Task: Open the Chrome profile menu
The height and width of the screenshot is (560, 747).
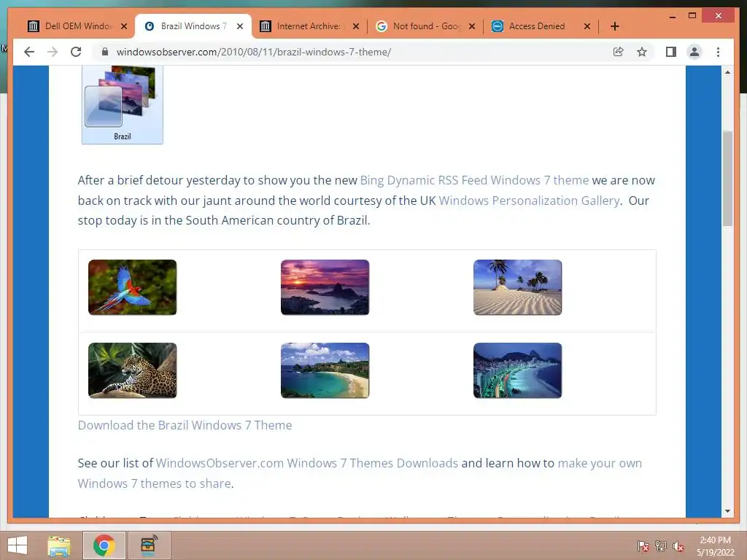Action: 694,52
